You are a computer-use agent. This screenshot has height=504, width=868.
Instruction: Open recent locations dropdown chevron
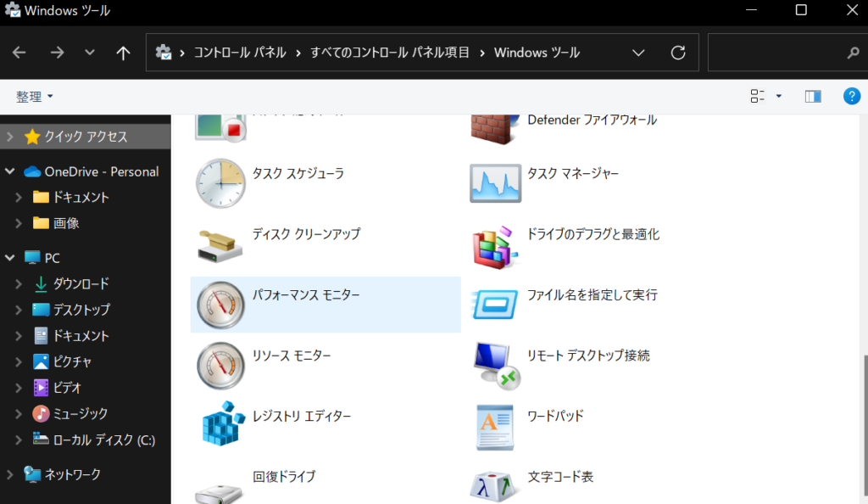[89, 53]
